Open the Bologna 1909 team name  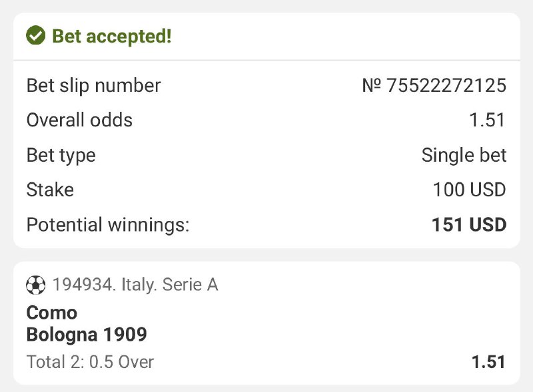(x=87, y=333)
